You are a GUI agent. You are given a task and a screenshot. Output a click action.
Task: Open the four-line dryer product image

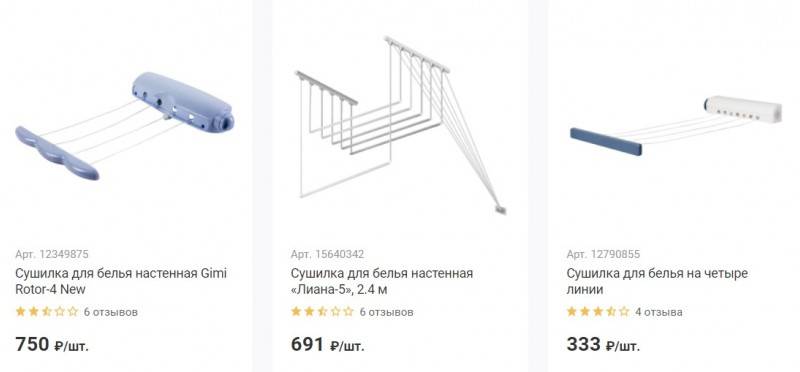coord(676,126)
